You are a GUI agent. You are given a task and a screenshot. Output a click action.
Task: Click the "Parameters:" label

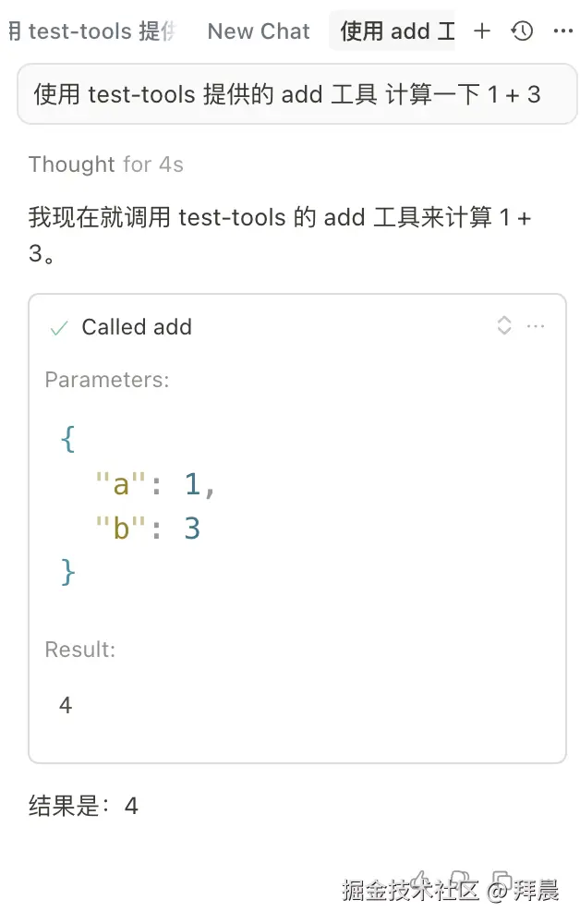(x=107, y=380)
